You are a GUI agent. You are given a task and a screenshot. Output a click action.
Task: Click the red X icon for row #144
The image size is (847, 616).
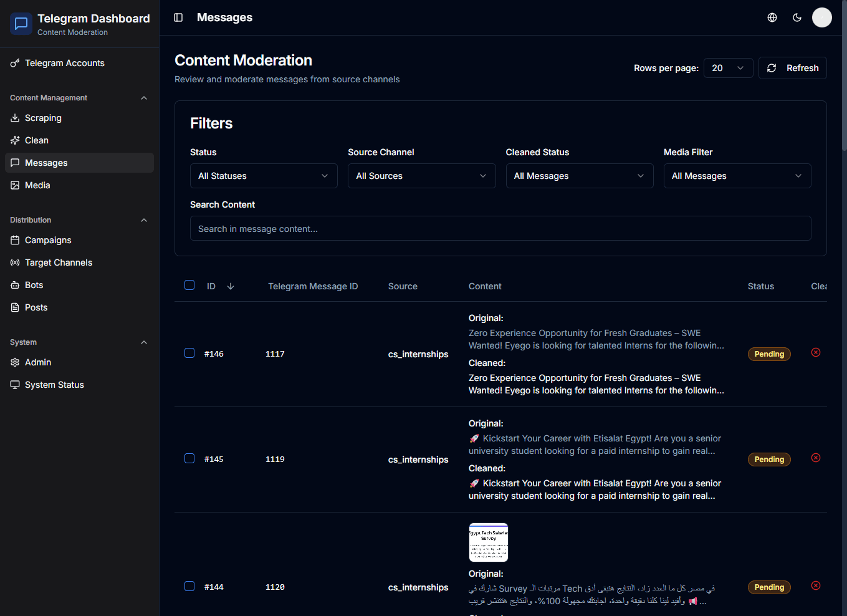[816, 585]
